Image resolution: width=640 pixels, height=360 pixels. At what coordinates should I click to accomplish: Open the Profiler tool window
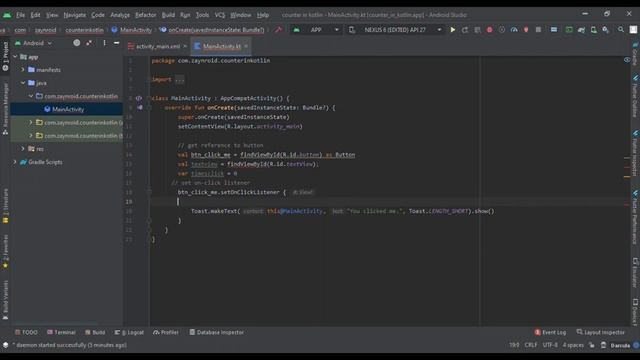click(166, 332)
